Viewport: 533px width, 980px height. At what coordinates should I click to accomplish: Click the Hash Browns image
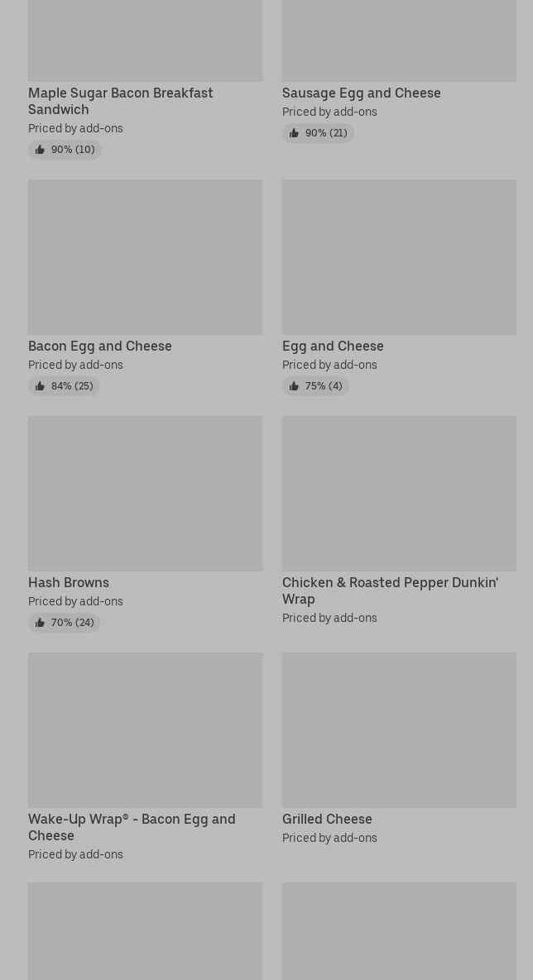point(145,494)
